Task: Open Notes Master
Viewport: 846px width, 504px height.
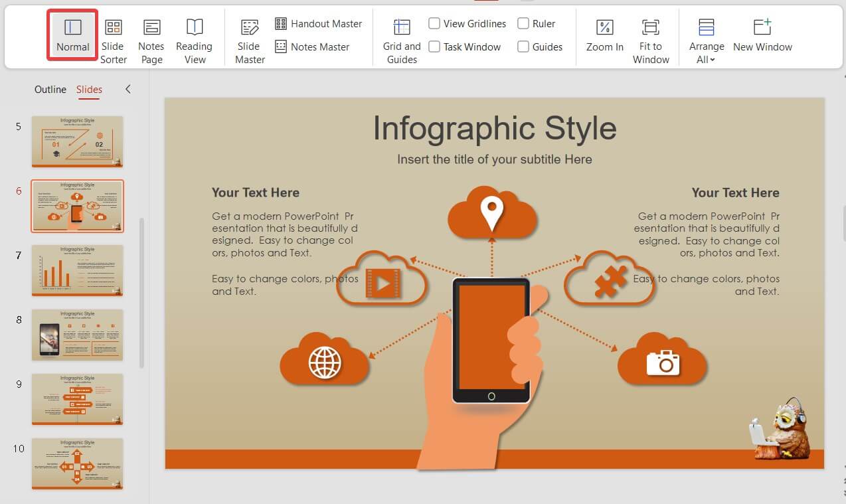Action: point(312,47)
